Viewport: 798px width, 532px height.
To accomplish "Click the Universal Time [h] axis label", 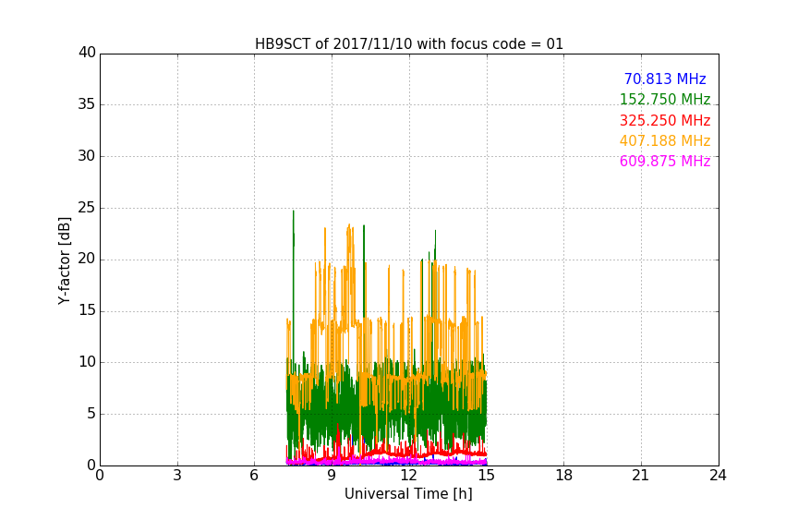I will click(408, 494).
